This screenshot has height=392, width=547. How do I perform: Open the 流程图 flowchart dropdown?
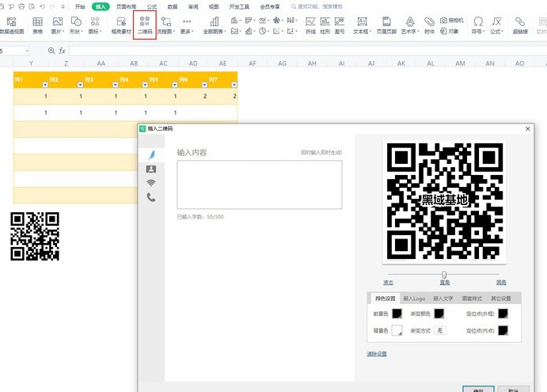166,25
